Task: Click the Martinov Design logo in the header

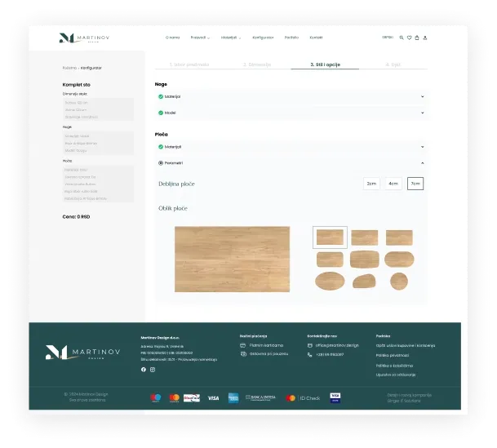Action: [84, 38]
